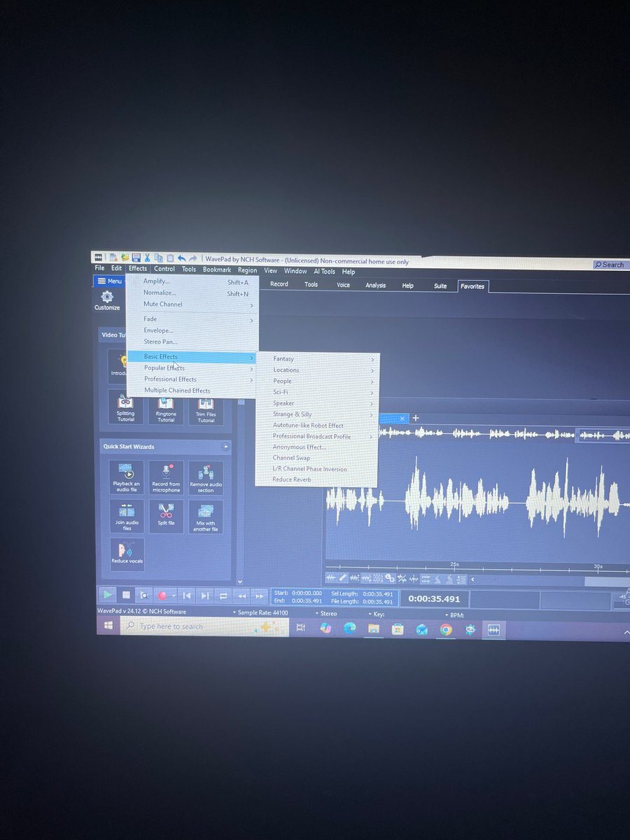Screen dimensions: 630x840
Task: Click the Fast Forward double-arrow button
Action: click(260, 597)
